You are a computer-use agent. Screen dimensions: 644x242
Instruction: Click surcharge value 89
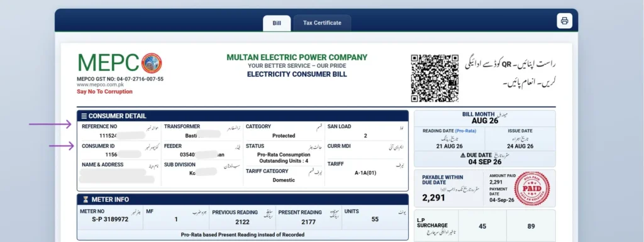pos(531,226)
